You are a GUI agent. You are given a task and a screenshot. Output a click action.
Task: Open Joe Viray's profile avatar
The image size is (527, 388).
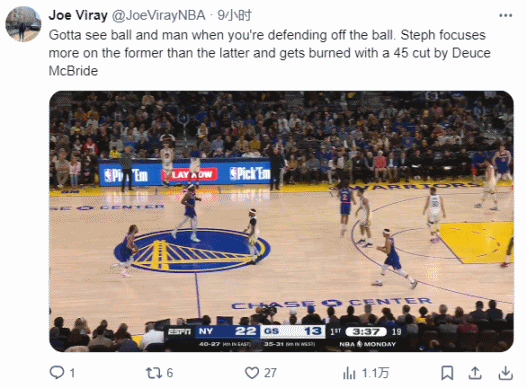pyautogui.click(x=23, y=24)
